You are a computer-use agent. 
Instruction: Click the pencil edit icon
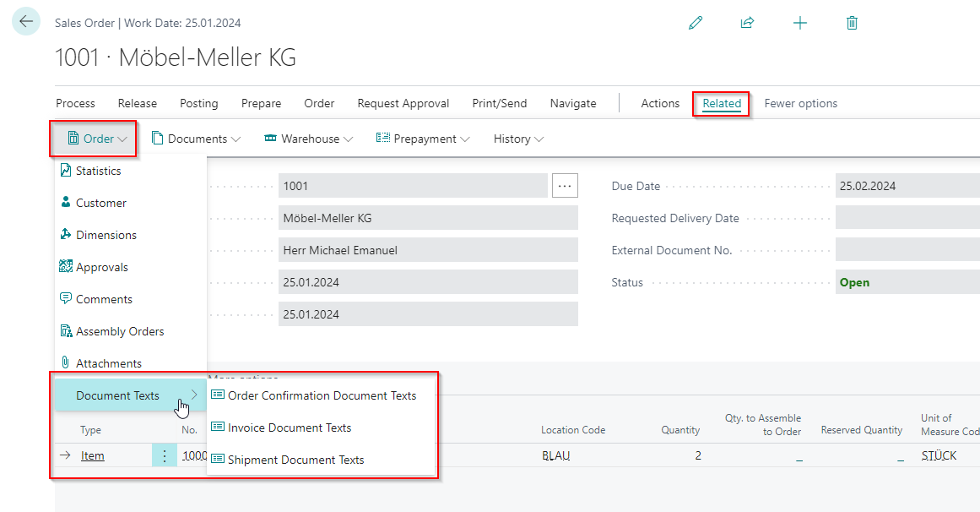coord(696,23)
